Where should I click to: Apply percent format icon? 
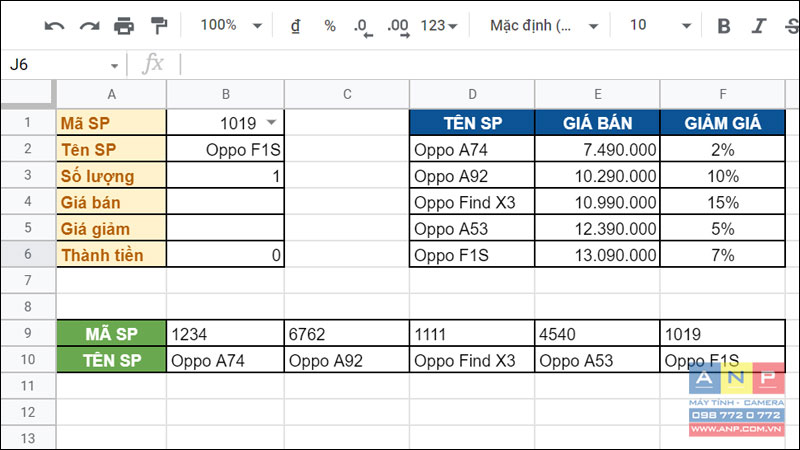pyautogui.click(x=330, y=26)
